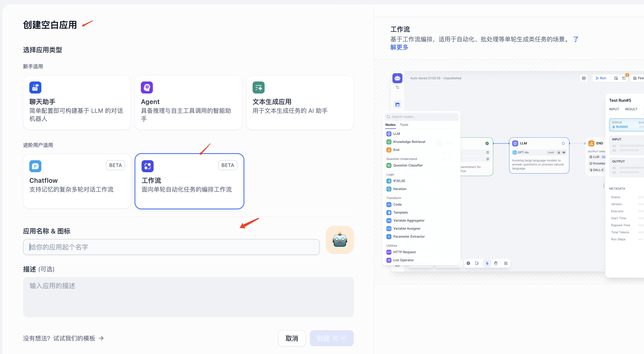Click the 文本生成应用 green icon
644x354 pixels.
coord(258,87)
